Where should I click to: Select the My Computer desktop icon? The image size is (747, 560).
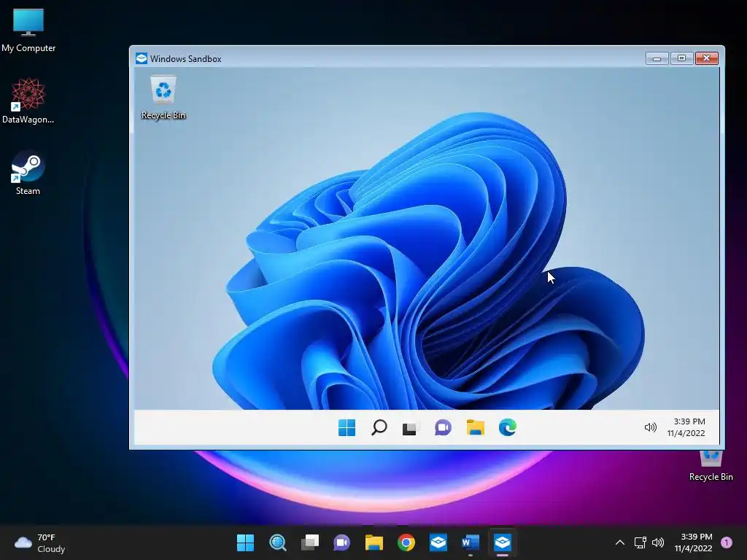28,31
